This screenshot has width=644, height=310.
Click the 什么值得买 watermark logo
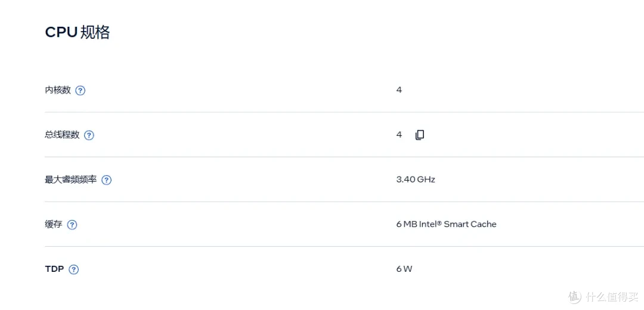click(x=575, y=296)
